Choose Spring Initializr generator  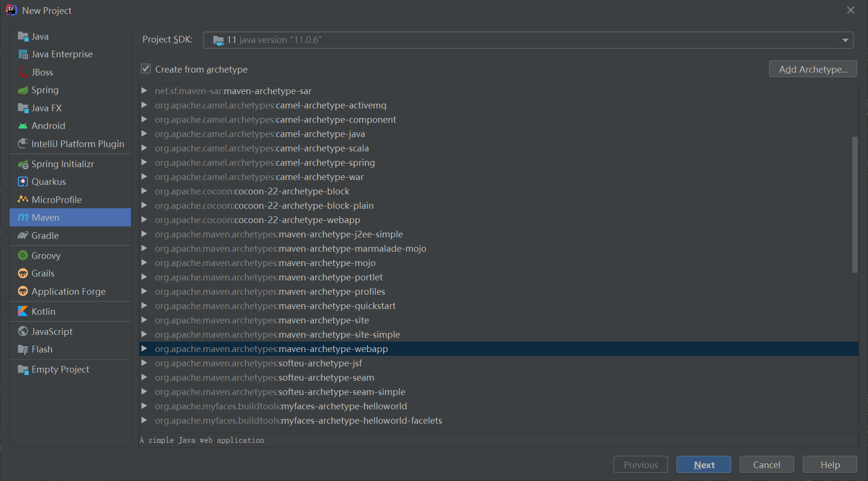70,164
